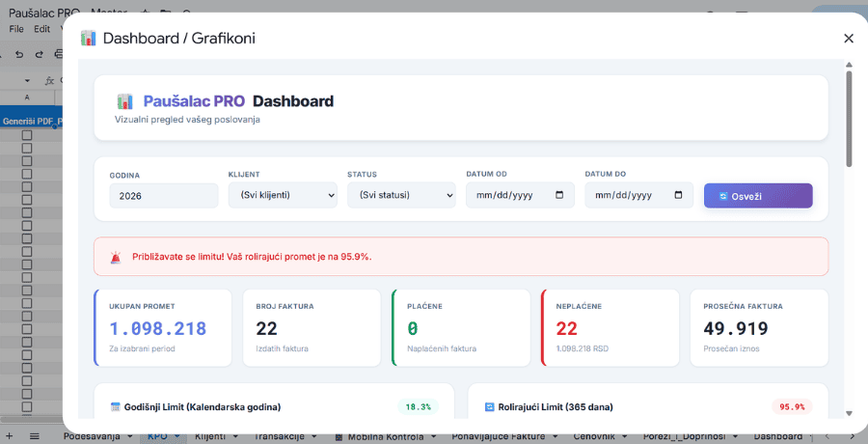Click the 18.3% badge on Godišnji Limit
Viewport: 868px width, 444px height.
coord(418,407)
